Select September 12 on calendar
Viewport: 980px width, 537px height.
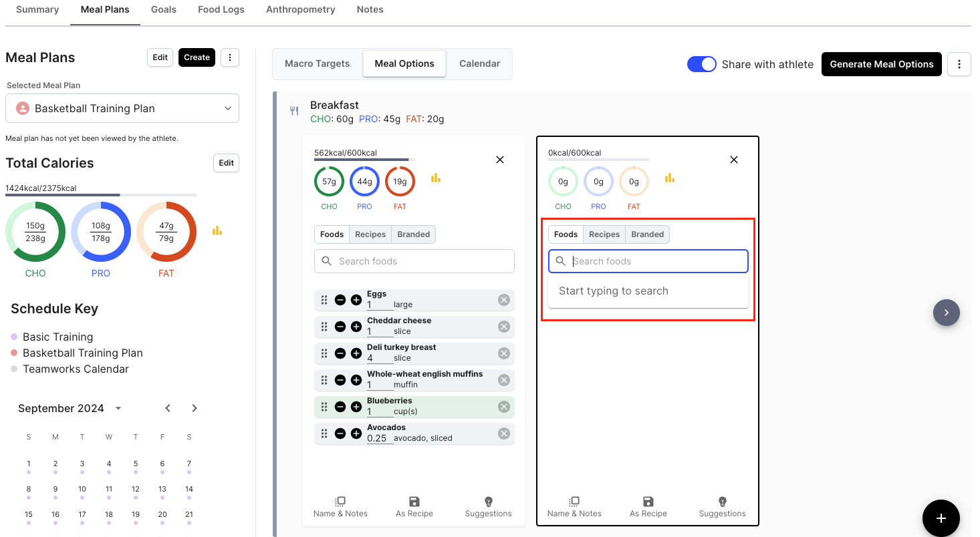[136, 489]
